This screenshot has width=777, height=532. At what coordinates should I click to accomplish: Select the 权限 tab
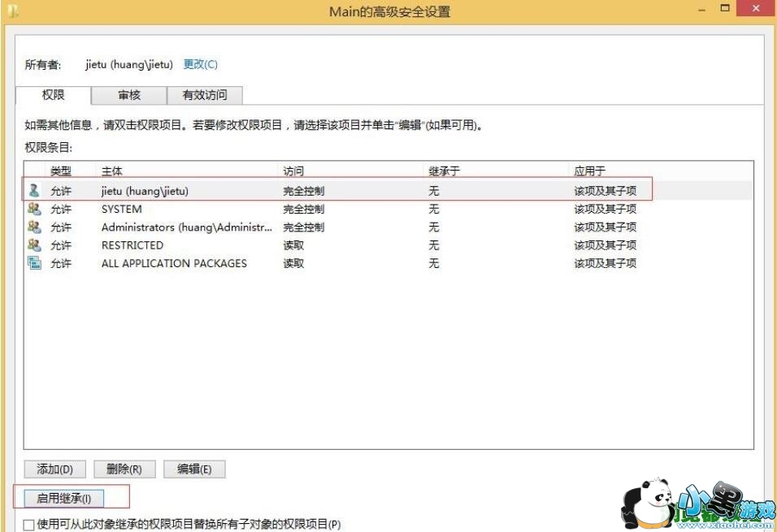click(x=54, y=95)
